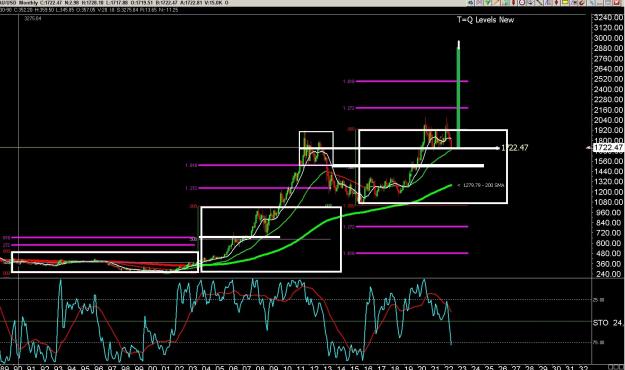This screenshot has height=370, width=625.
Task: Click the 2400.00 price axis value
Action: coord(608,89)
